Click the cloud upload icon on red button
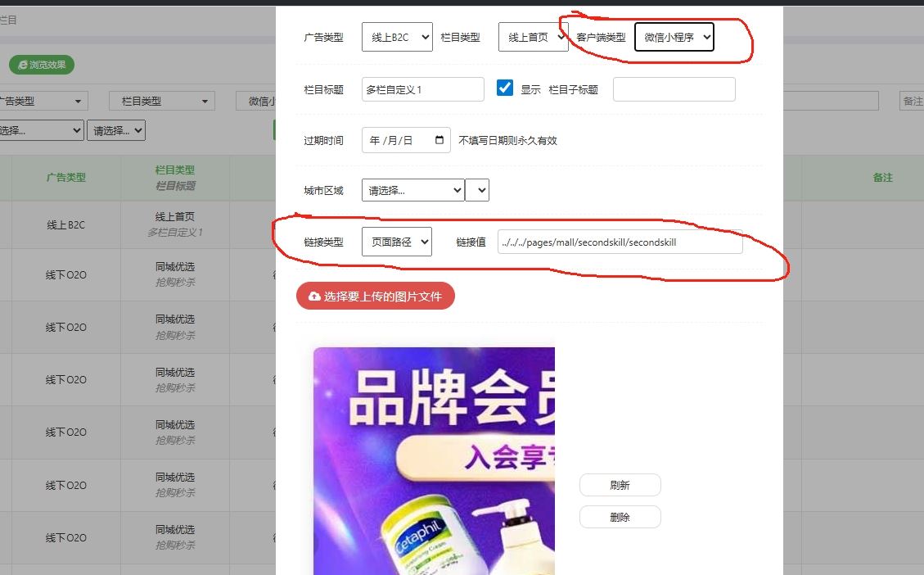Image resolution: width=924 pixels, height=575 pixels. [x=314, y=297]
